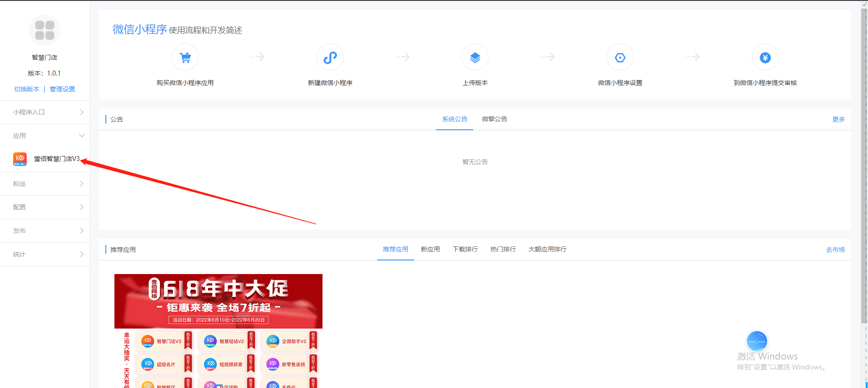The height and width of the screenshot is (388, 868).
Task: Collapse the 应用 sidebar section
Action: click(x=45, y=136)
